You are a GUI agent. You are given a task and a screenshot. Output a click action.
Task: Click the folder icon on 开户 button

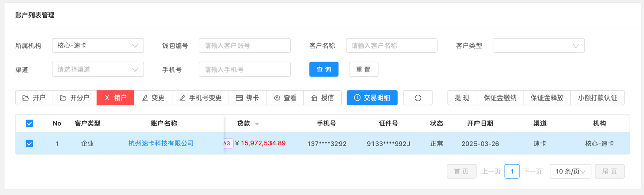(26, 98)
